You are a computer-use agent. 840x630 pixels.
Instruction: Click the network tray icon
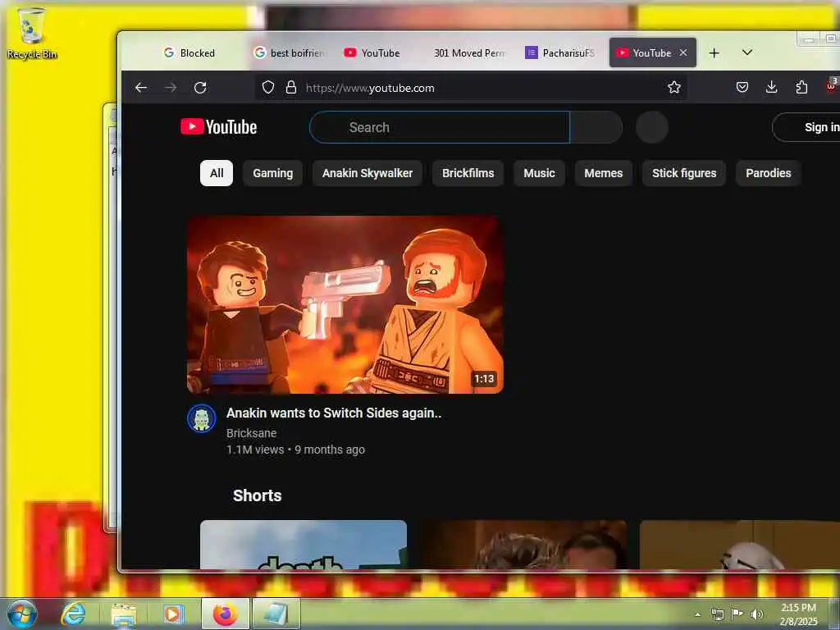pos(717,614)
